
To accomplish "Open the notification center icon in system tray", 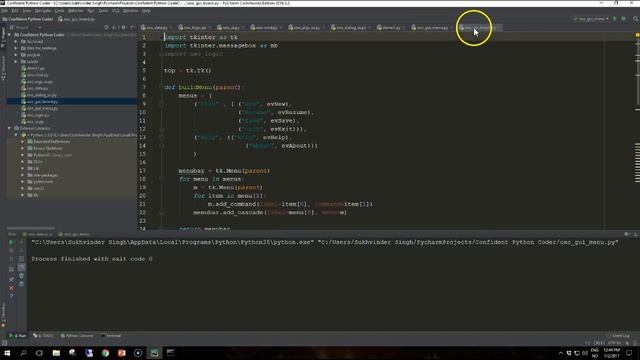I will point(629,353).
